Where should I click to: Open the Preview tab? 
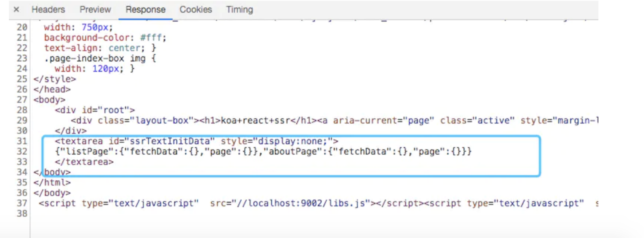coord(95,9)
